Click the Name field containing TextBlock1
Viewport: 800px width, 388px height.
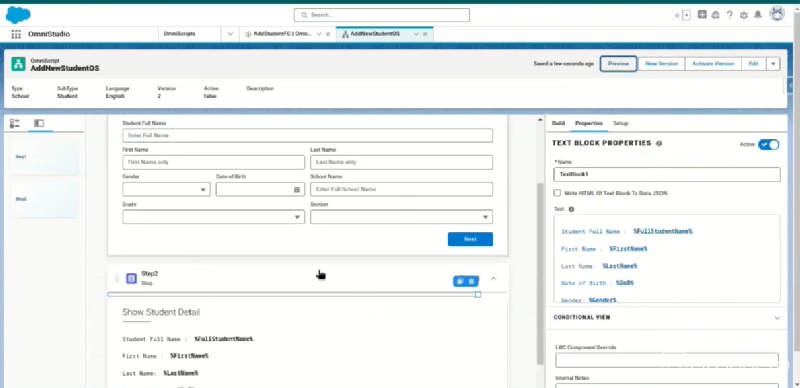click(667, 175)
